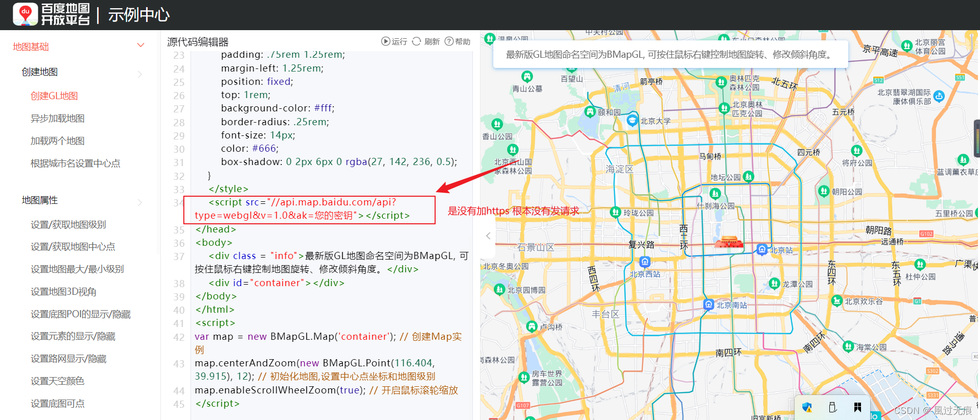Click the 地坛公园 park marker
980x420 pixels.
point(748,176)
